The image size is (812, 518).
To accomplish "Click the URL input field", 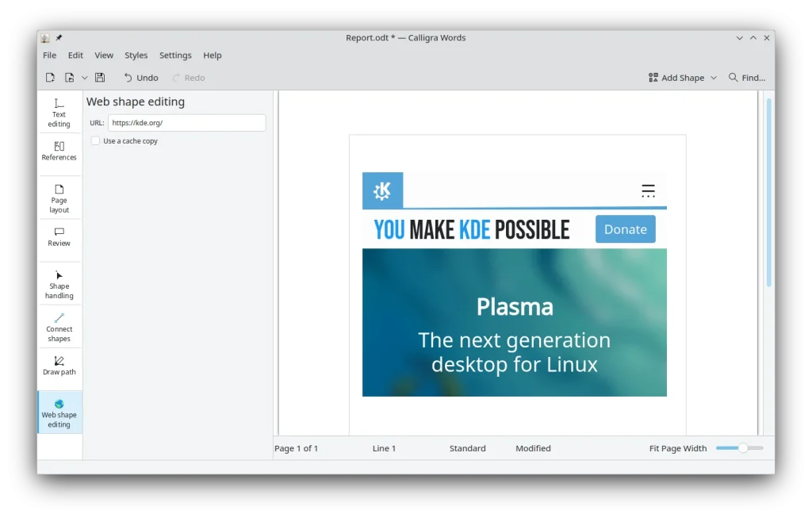I will pyautogui.click(x=186, y=123).
